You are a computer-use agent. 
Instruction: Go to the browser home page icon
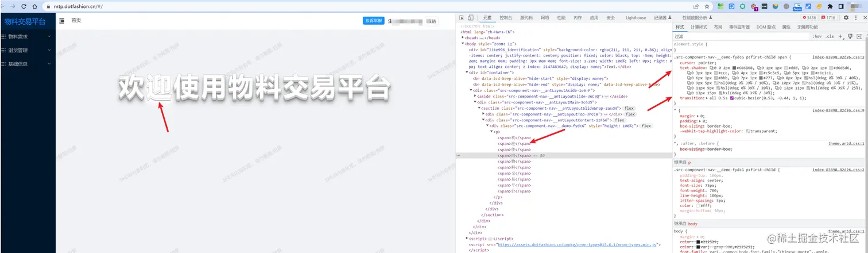pyautogui.click(x=35, y=6)
